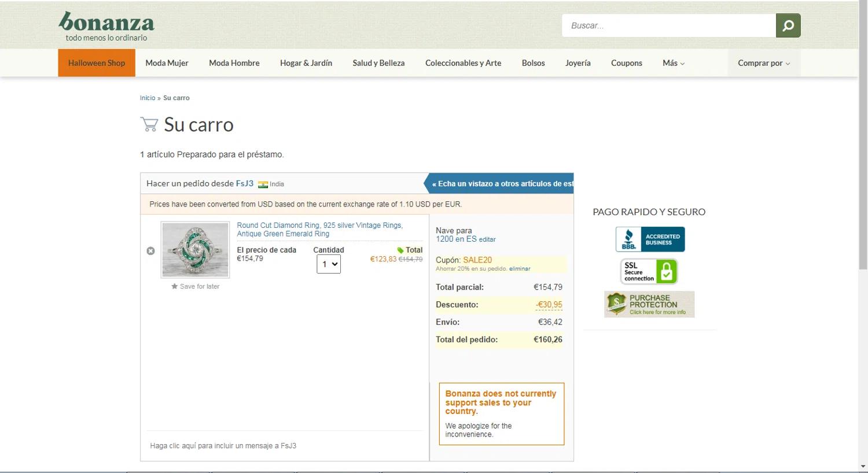The width and height of the screenshot is (868, 473).
Task: Focus the Buscar search field
Action: pyautogui.click(x=669, y=25)
